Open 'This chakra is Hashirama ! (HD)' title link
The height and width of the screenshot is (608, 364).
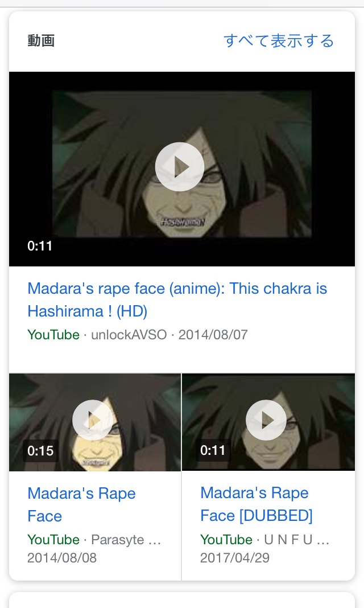pyautogui.click(x=177, y=300)
